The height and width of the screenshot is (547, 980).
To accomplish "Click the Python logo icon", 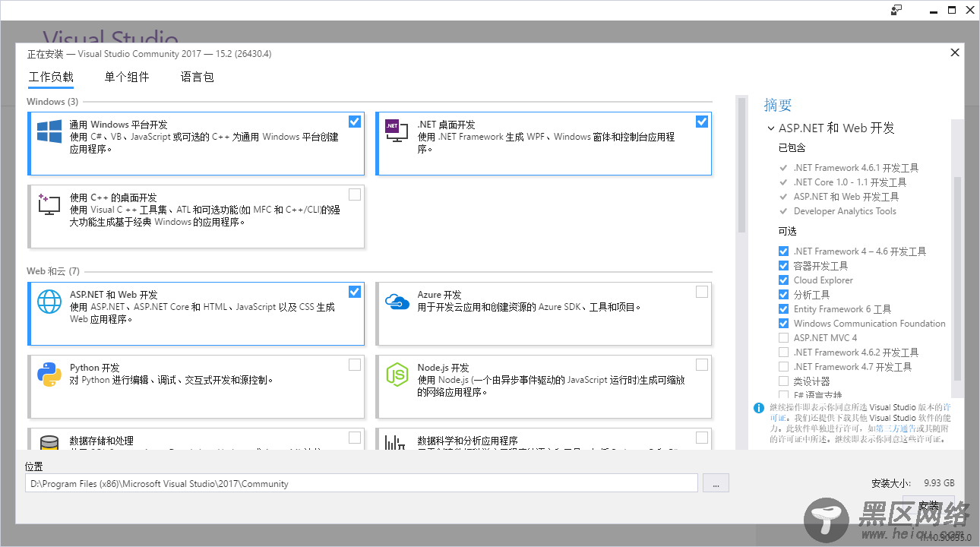I will pyautogui.click(x=49, y=375).
